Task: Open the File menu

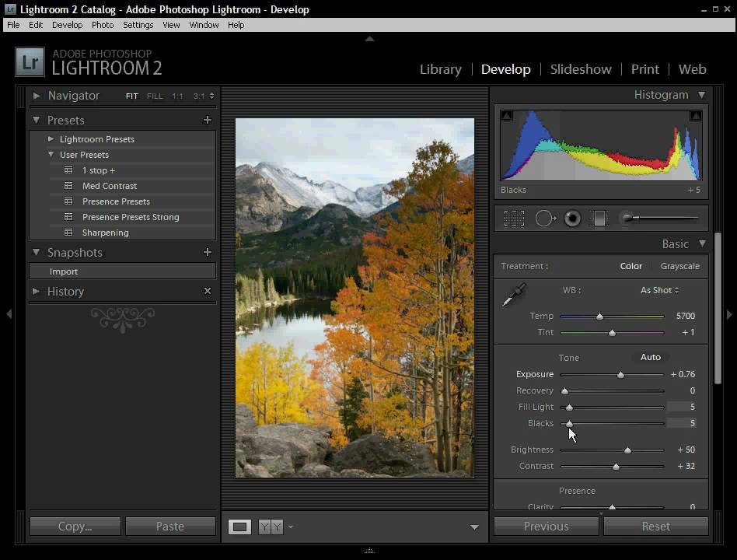Action: click(x=13, y=25)
